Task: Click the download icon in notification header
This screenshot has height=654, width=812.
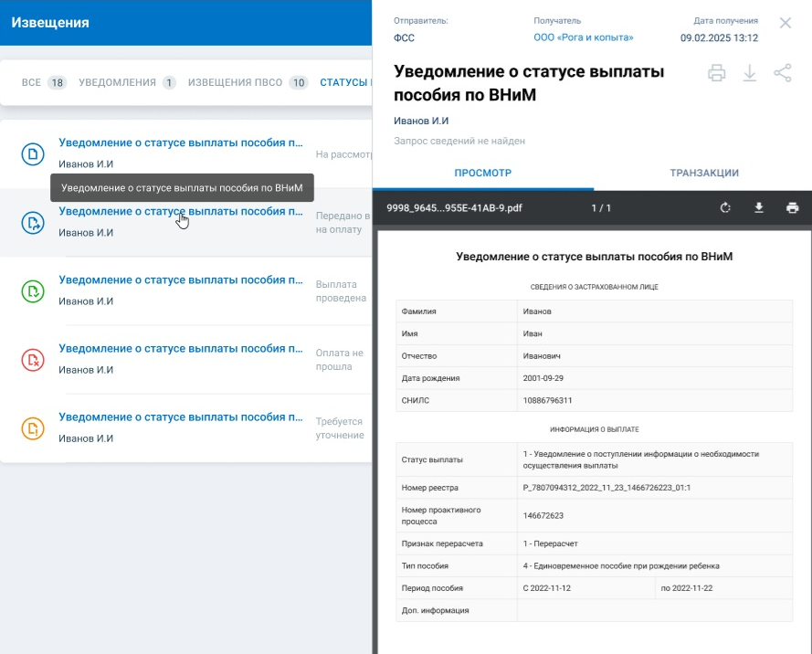Action: 750,74
